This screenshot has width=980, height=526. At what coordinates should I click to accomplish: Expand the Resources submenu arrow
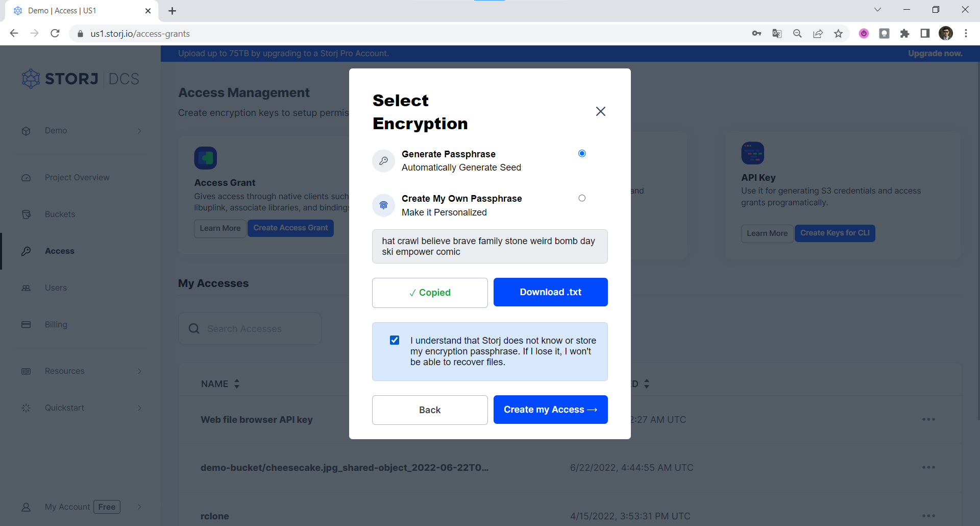139,371
